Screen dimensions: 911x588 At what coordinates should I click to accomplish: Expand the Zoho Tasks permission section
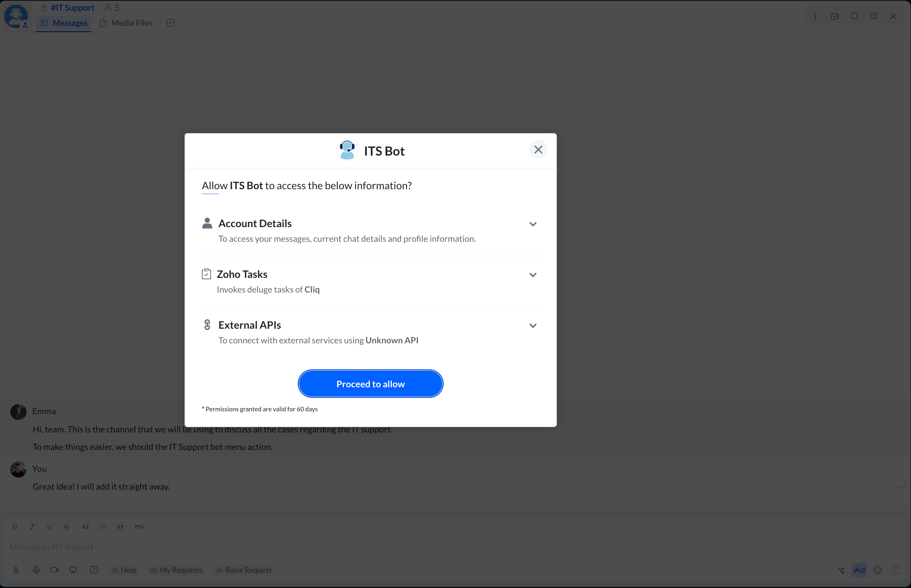[x=533, y=275]
